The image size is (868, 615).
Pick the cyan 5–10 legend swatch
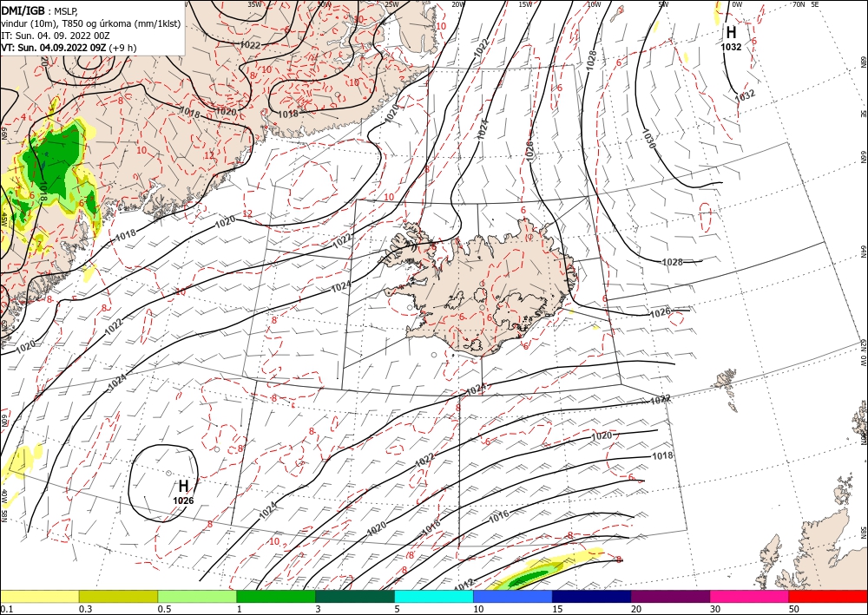tap(434, 596)
